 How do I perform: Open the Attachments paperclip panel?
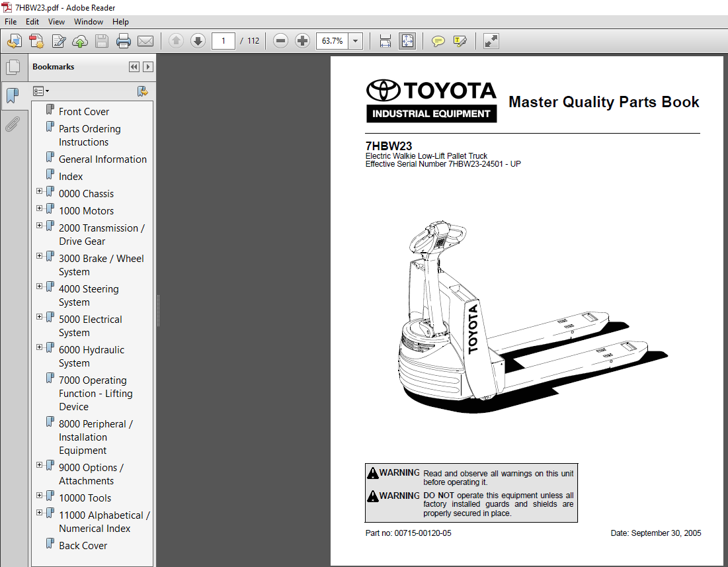click(13, 124)
